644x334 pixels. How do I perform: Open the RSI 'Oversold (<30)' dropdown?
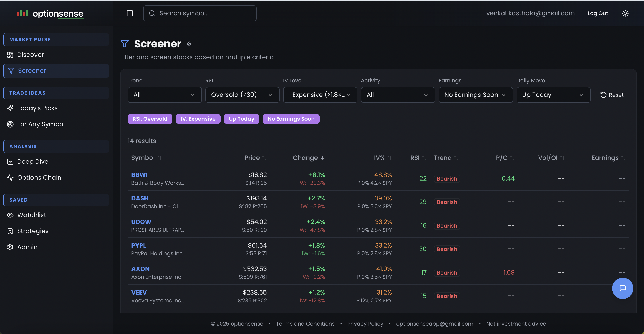(242, 95)
